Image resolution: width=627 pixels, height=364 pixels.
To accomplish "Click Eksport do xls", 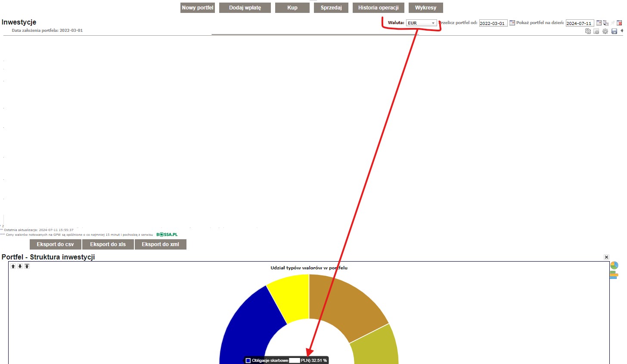I will [108, 244].
